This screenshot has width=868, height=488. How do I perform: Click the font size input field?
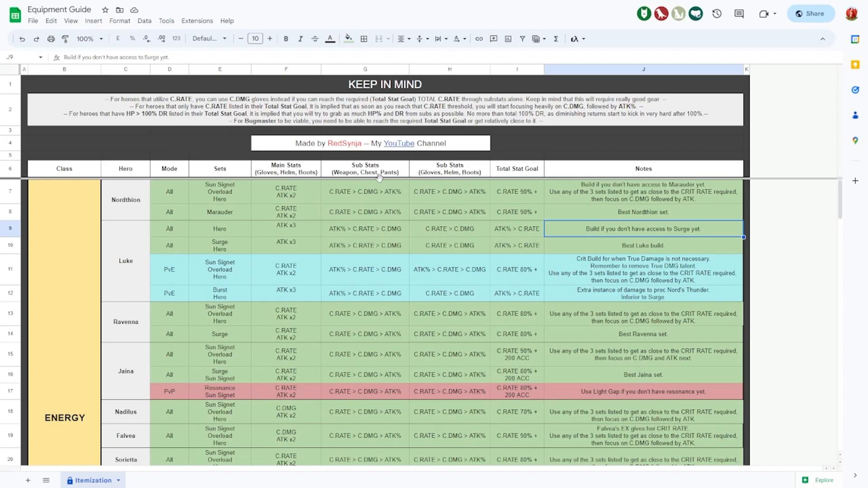(x=255, y=39)
